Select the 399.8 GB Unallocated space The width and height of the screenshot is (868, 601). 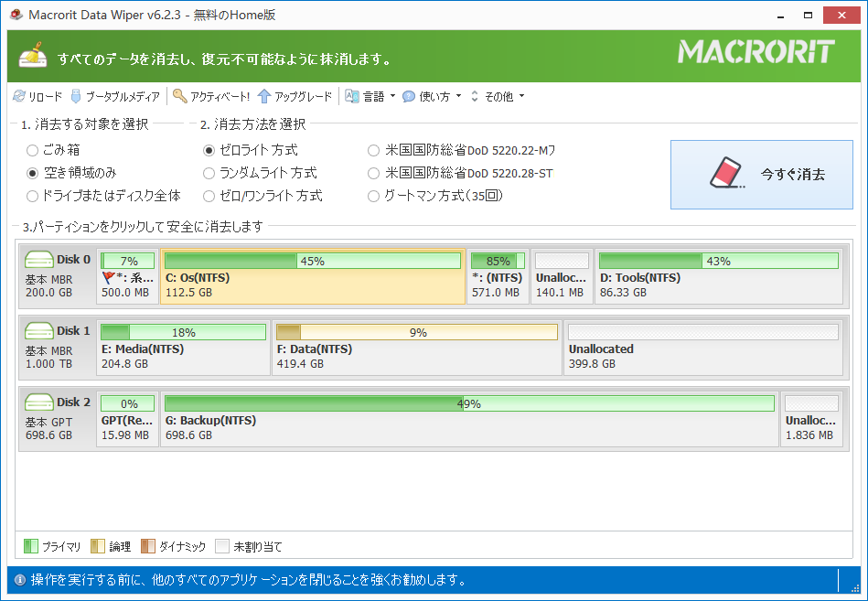point(703,349)
